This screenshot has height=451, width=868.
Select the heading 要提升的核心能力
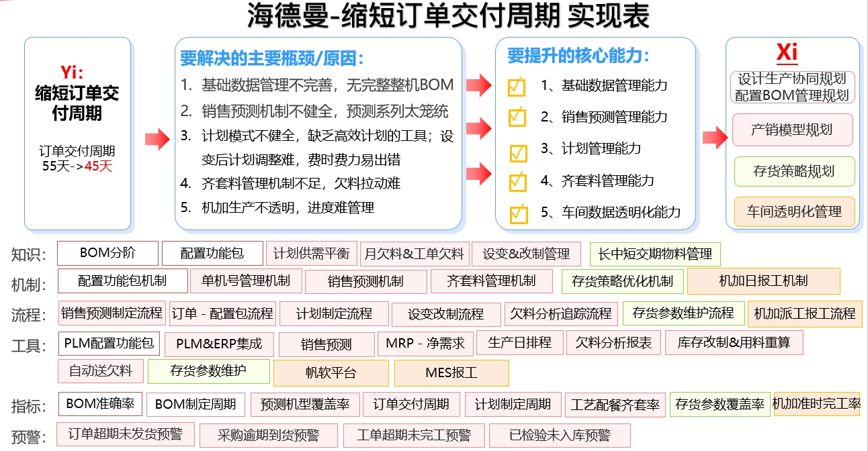click(x=578, y=56)
